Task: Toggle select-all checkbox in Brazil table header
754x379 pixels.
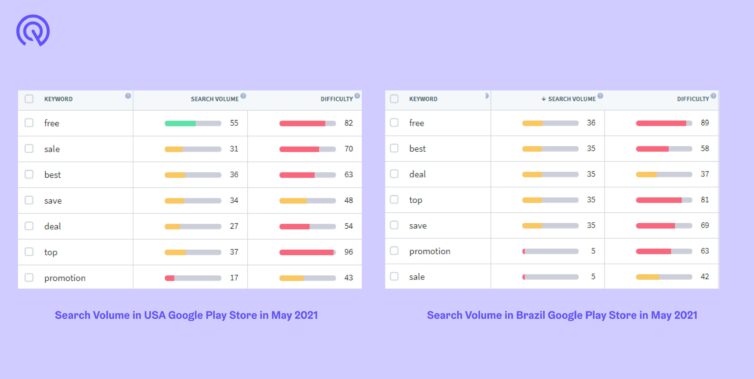Action: [394, 99]
